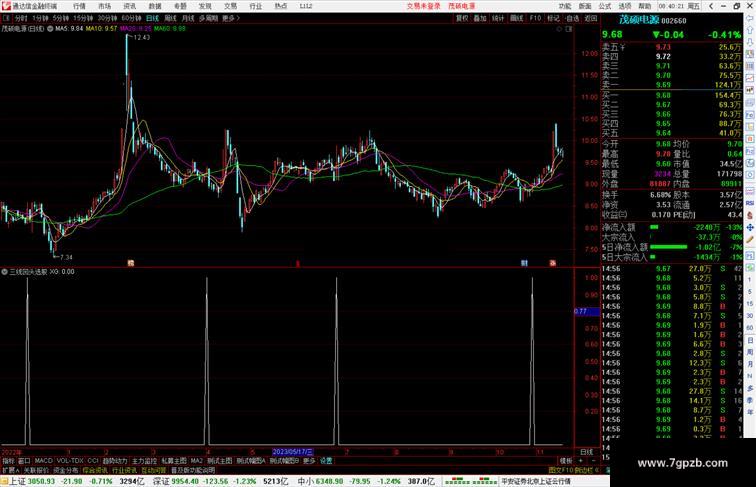
Task: Open the 数据 menu
Action: click(x=155, y=6)
